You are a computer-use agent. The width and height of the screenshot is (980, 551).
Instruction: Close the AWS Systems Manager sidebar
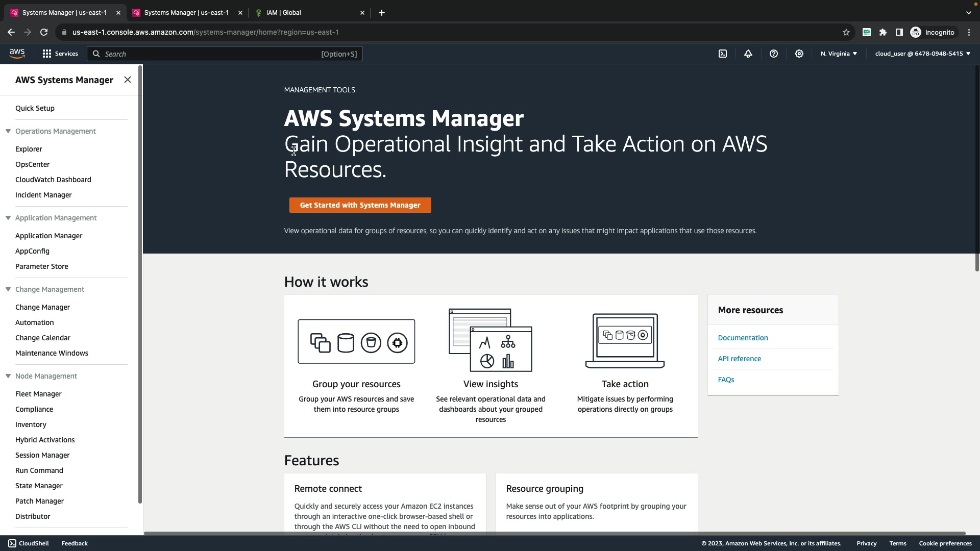pyautogui.click(x=128, y=80)
